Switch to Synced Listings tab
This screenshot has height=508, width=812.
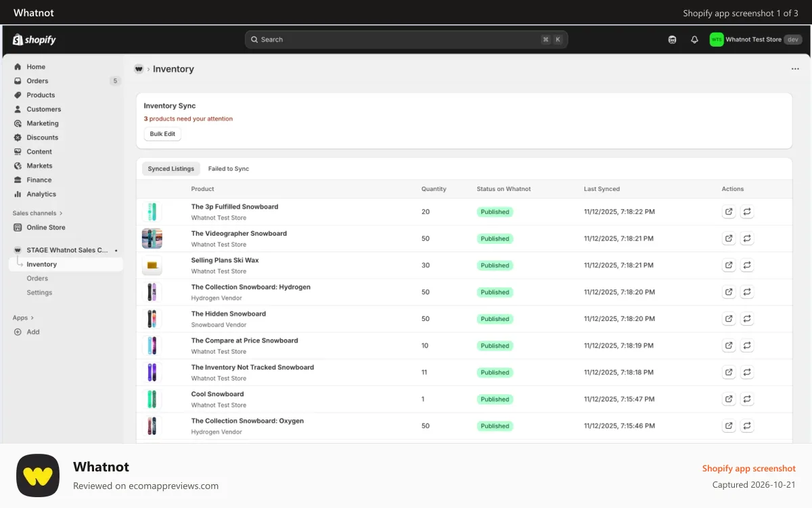click(x=171, y=169)
